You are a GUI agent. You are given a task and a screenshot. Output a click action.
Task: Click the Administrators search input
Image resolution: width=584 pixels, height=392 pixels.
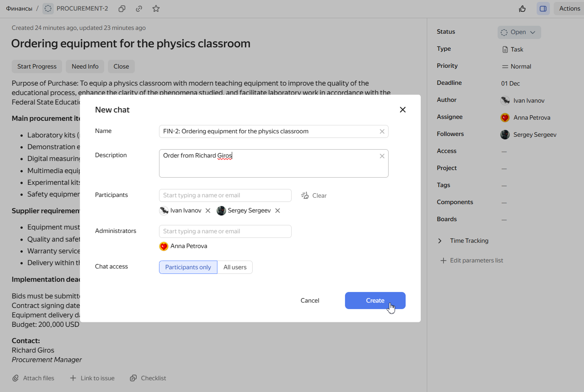[x=225, y=231]
